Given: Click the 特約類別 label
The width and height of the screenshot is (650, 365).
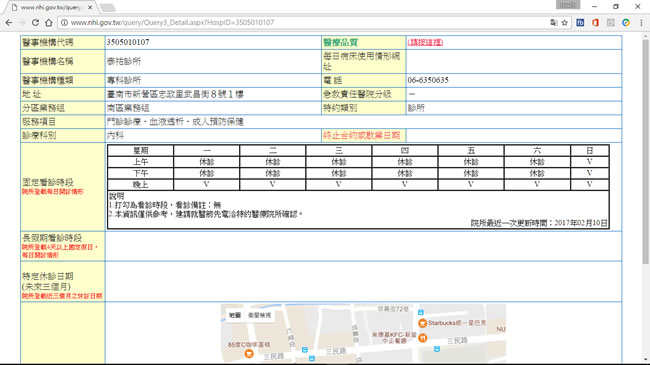Looking at the screenshot, I should 340,108.
